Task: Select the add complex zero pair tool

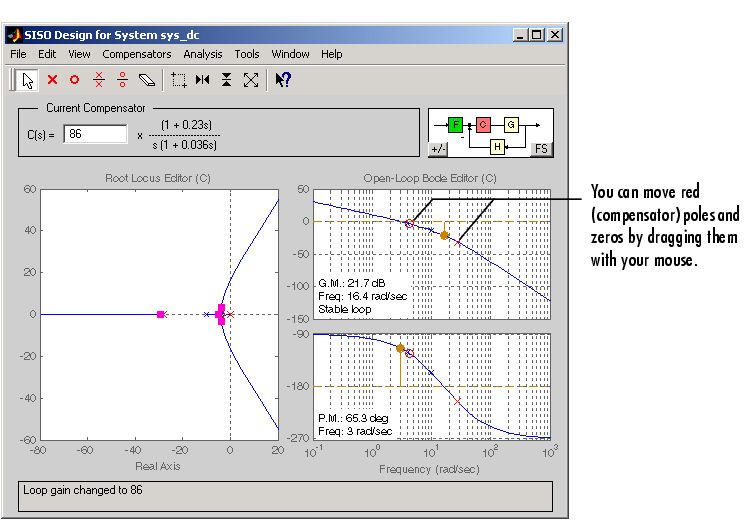Action: point(122,79)
